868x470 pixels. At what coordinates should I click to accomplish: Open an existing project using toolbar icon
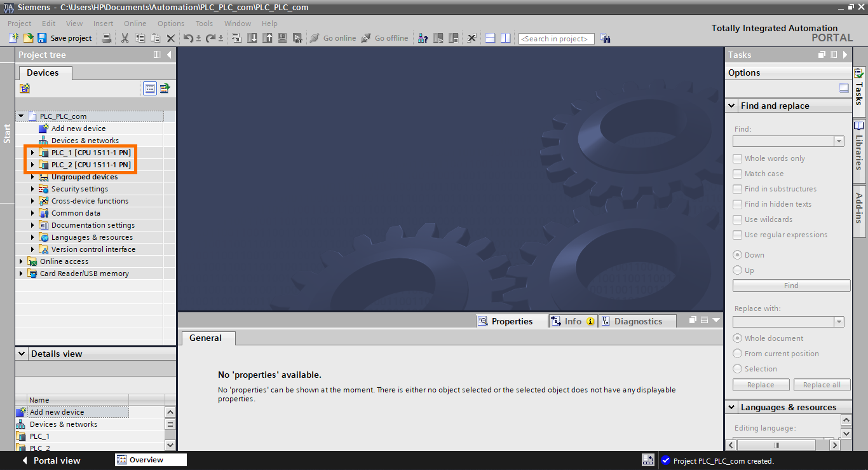[28, 38]
